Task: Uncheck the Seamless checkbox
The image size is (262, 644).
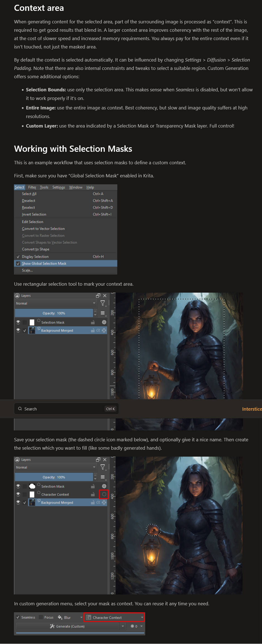Action: (18, 618)
